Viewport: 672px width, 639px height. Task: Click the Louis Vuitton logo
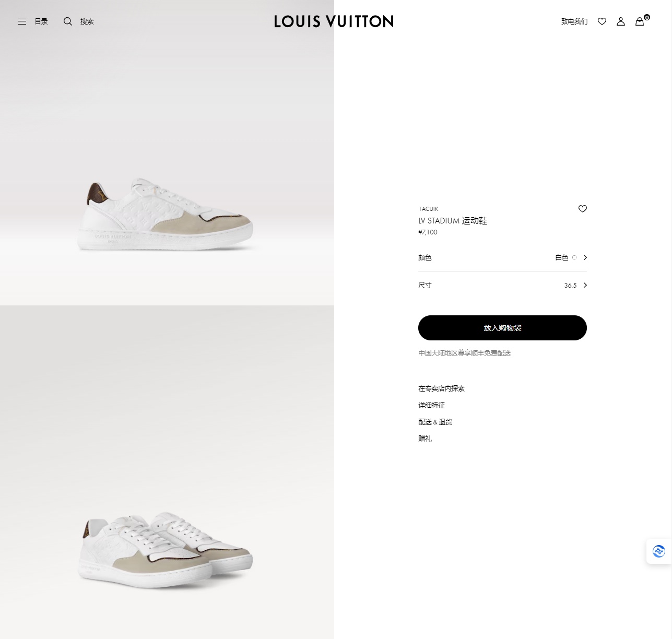click(334, 21)
